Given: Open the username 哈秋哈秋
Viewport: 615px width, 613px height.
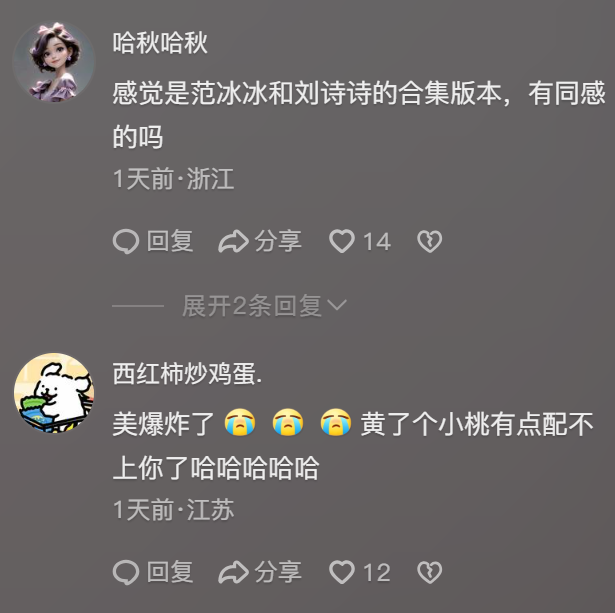Looking at the screenshot, I should 160,43.
